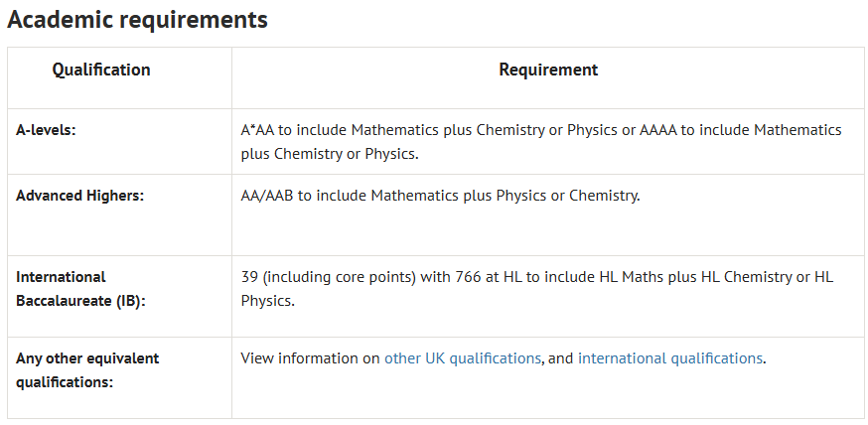Click the A*AA requirement text
This screenshot has width=868, height=425.
pos(541,142)
